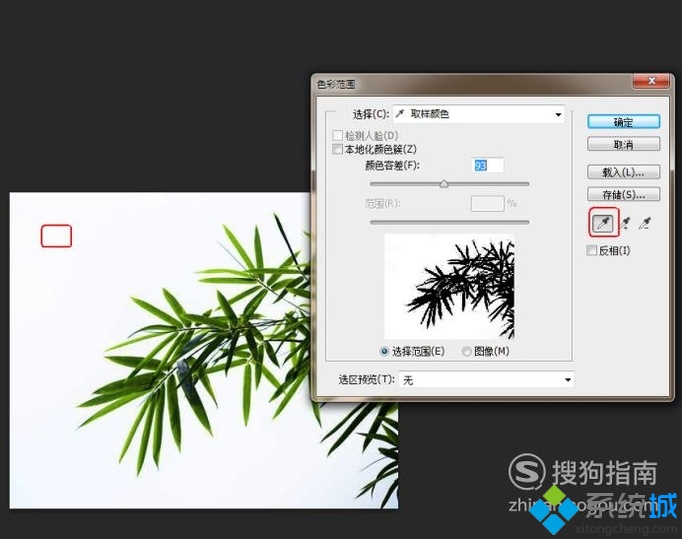The image size is (682, 539).
Task: Cancel with the 取消 button
Action: [623, 144]
